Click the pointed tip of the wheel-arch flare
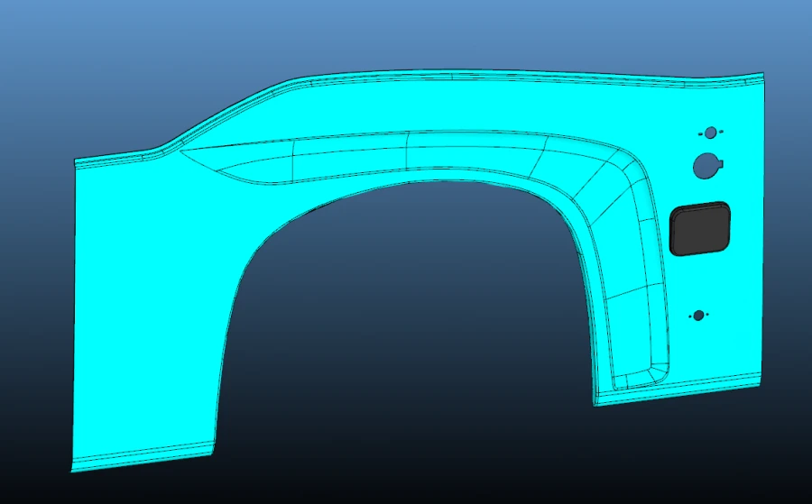 click(x=183, y=151)
